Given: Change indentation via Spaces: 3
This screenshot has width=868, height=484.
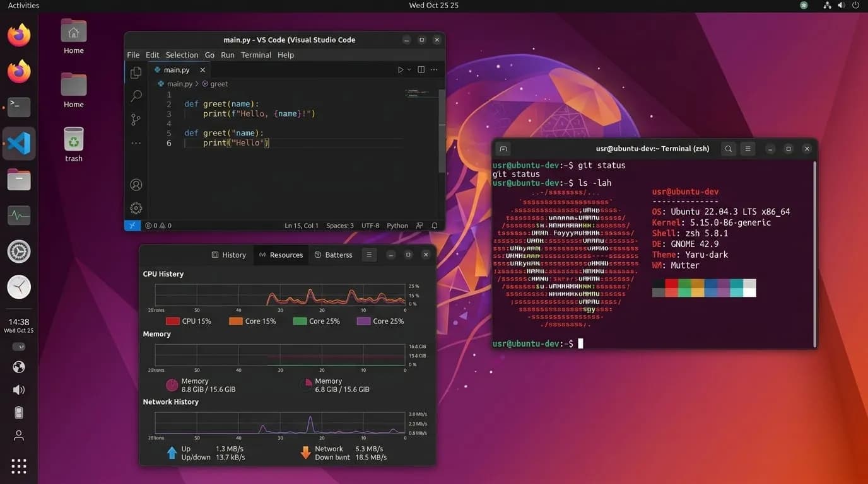Looking at the screenshot, I should coord(340,226).
